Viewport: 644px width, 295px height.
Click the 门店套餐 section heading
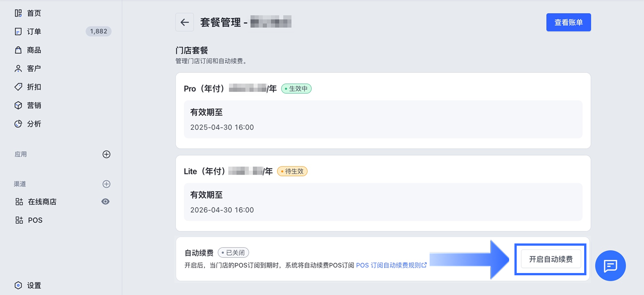[192, 50]
